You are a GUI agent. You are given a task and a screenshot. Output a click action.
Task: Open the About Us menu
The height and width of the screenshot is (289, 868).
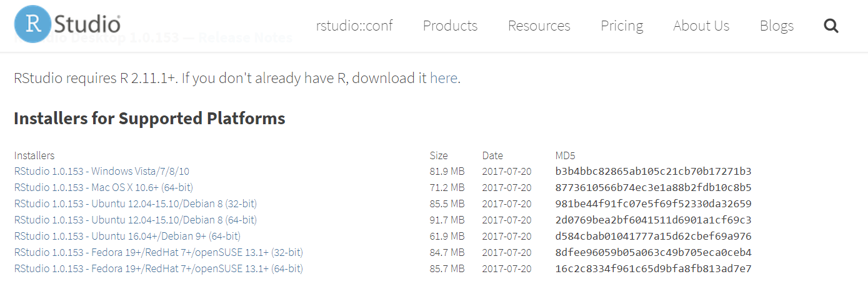[x=701, y=26]
